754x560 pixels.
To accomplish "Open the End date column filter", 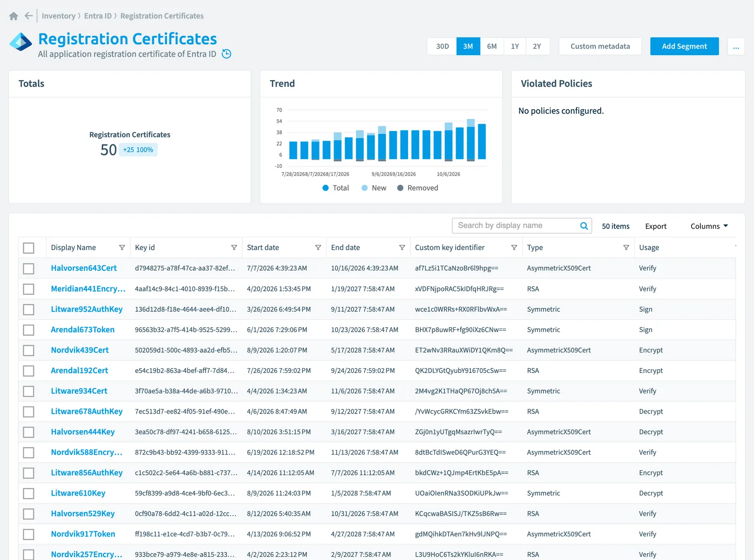I will coord(402,248).
